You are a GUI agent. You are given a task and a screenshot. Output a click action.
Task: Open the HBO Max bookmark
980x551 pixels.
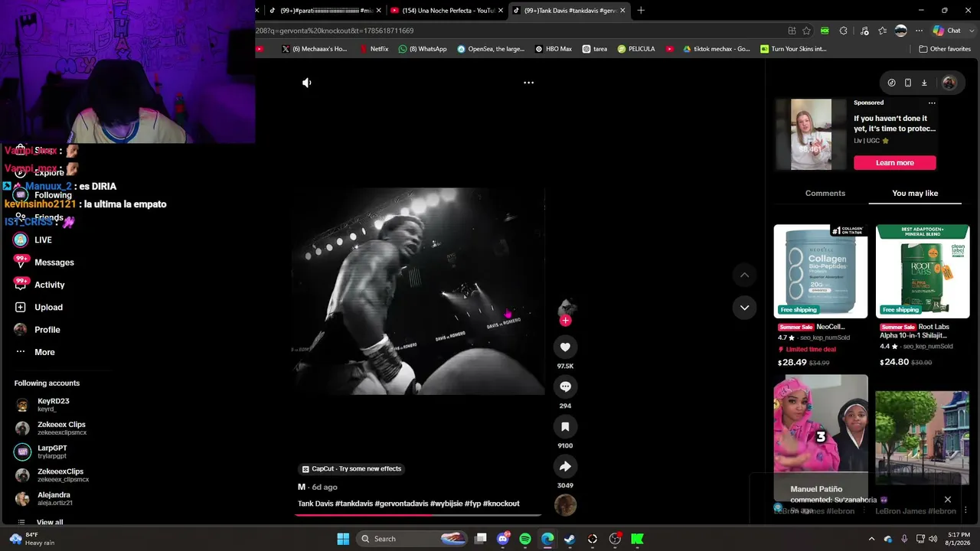point(554,49)
